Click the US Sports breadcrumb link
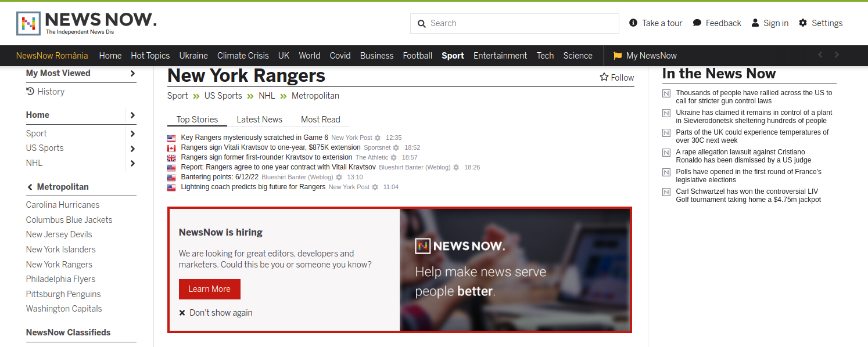 [223, 96]
